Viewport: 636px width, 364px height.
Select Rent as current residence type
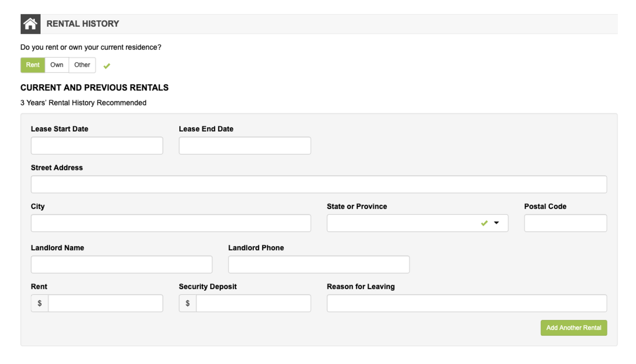(33, 65)
